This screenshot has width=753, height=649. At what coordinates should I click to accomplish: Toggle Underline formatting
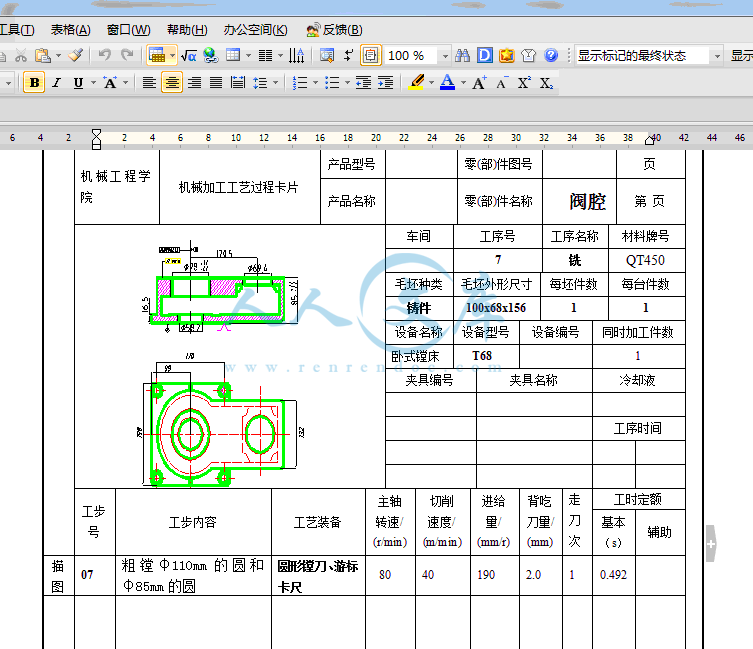point(78,83)
